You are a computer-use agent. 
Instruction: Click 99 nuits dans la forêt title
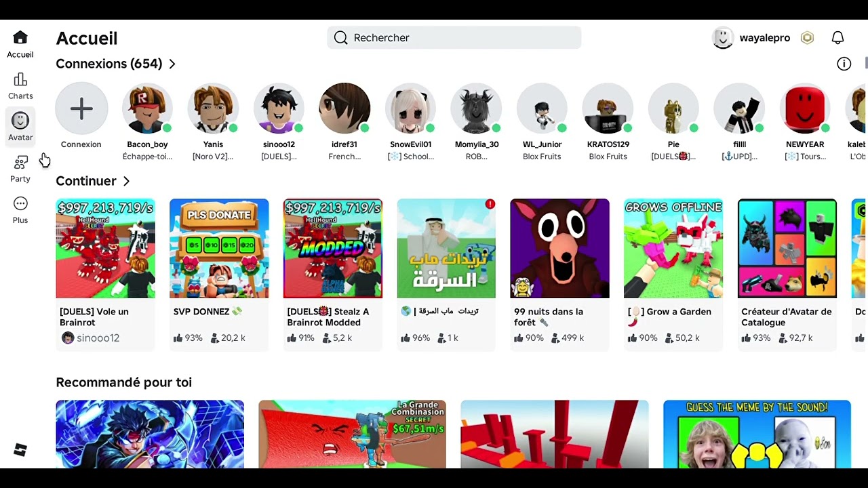click(549, 317)
